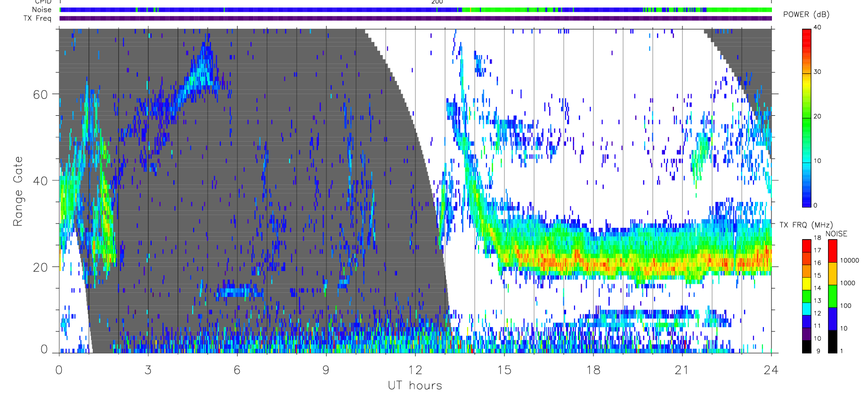The height and width of the screenshot is (400, 868).
Task: Click x-axis tick label '24'
Action: click(771, 370)
